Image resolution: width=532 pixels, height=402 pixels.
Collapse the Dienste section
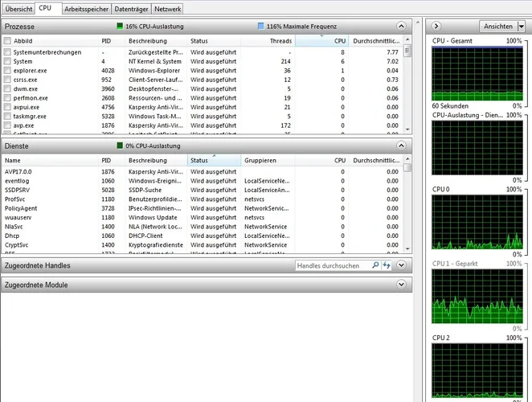[x=401, y=146]
